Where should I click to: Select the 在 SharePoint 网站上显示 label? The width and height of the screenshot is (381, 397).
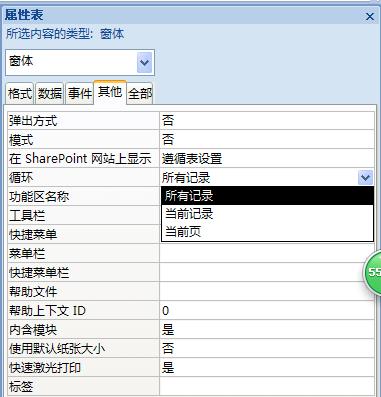(x=83, y=158)
